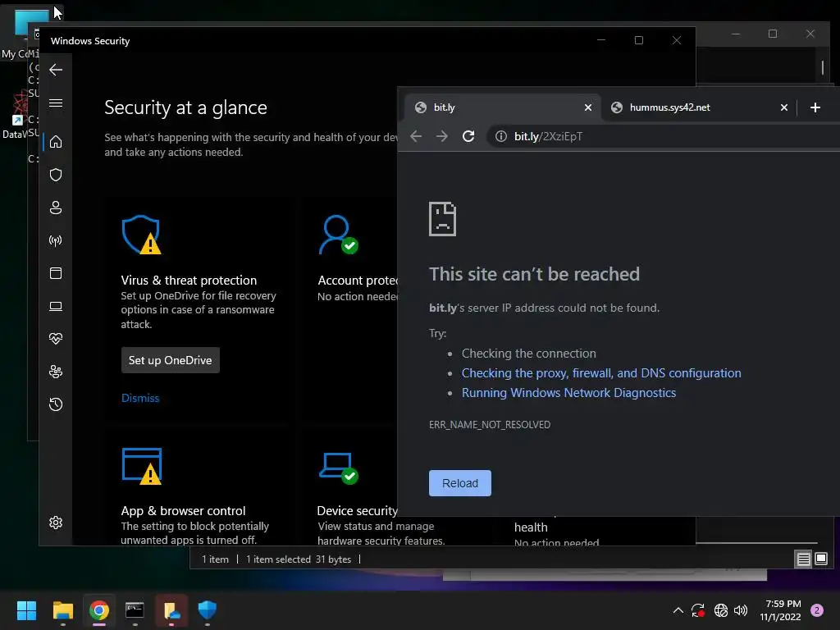This screenshot has height=630, width=840.
Task: Open taskbar file properties window icon
Action: [x=171, y=610]
